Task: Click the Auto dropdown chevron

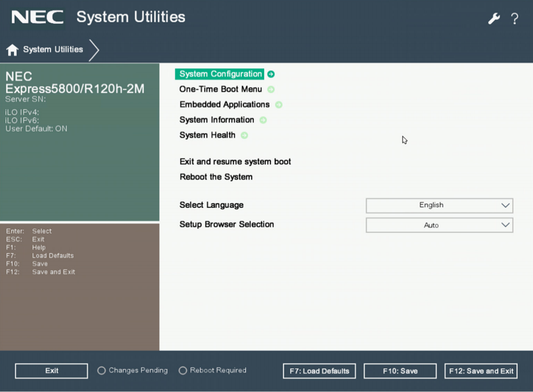Action: point(505,225)
